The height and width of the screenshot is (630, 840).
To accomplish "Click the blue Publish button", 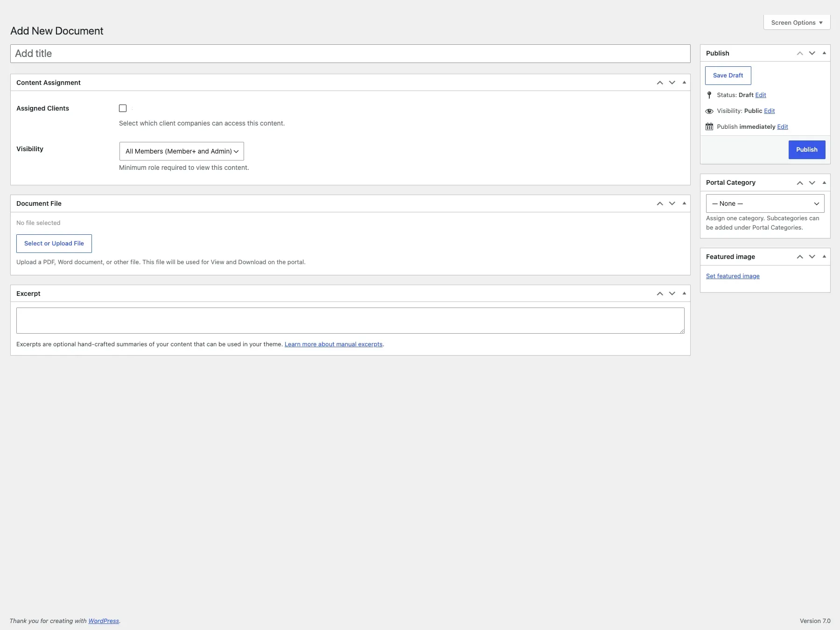I will pos(807,150).
